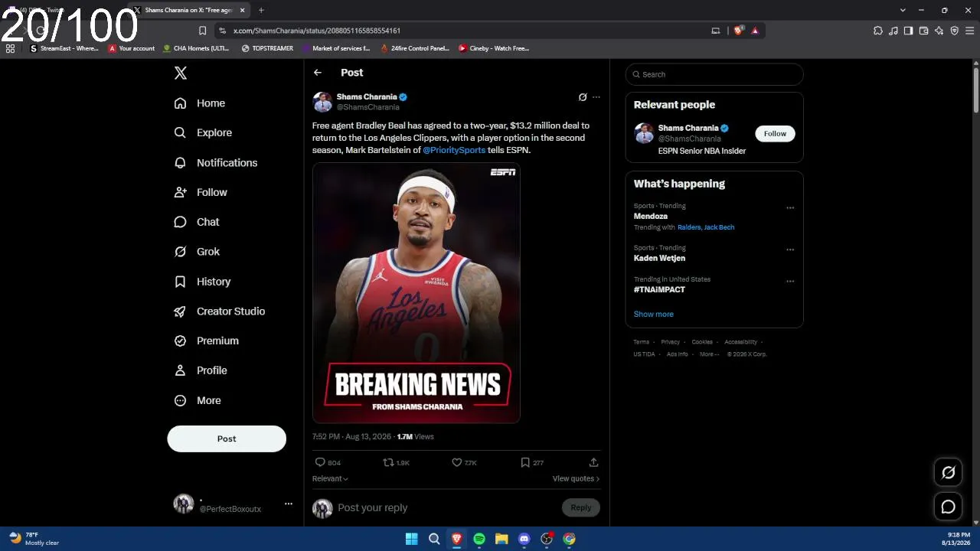Click the bookmark icon in the address bar
The width and height of the screenshot is (980, 551).
click(202, 31)
